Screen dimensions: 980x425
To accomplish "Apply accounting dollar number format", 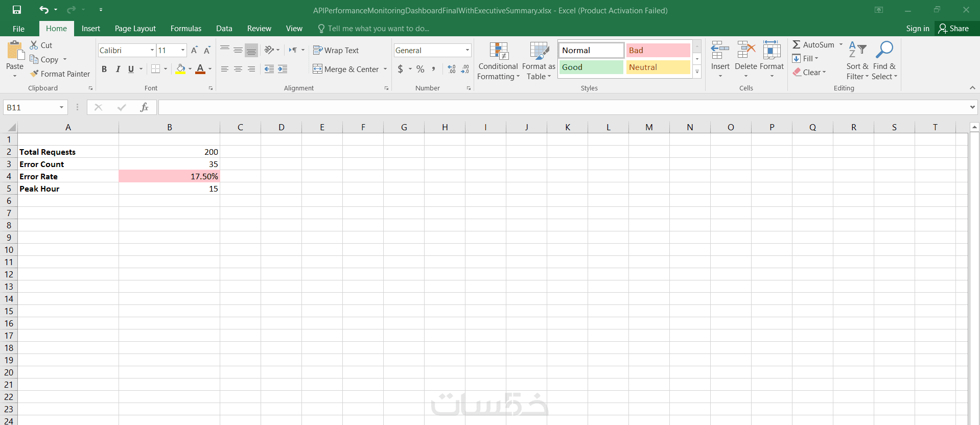I will 401,69.
